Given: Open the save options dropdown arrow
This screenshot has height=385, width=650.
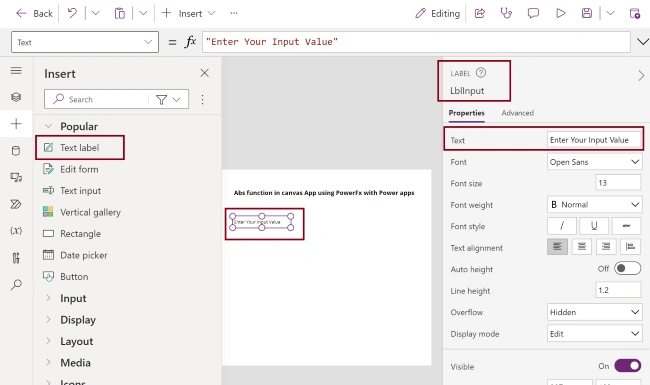Looking at the screenshot, I should pyautogui.click(x=610, y=13).
